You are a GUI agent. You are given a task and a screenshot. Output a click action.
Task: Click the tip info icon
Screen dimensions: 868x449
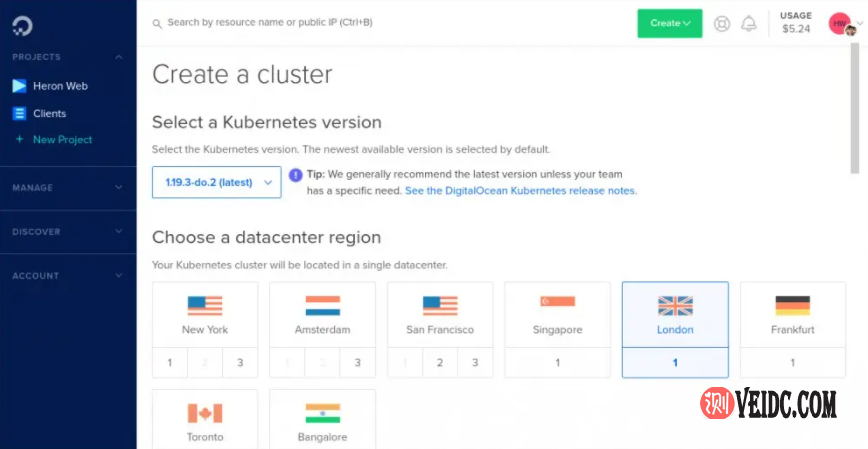295,175
